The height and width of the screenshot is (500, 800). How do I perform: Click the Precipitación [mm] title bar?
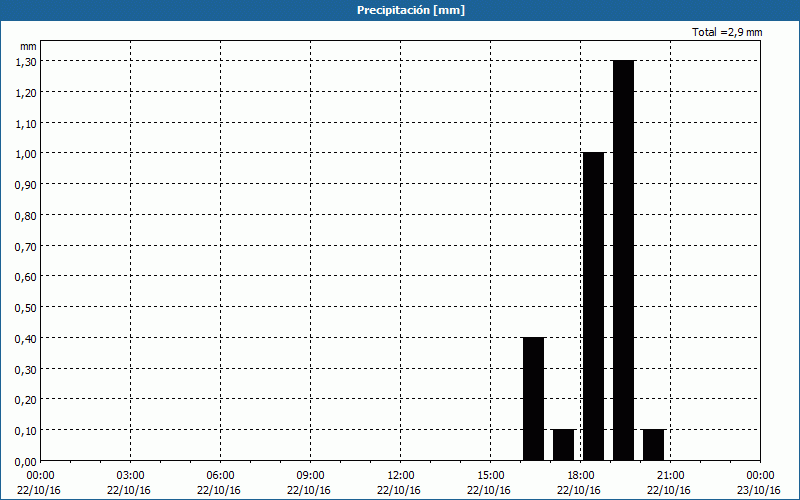pos(400,10)
